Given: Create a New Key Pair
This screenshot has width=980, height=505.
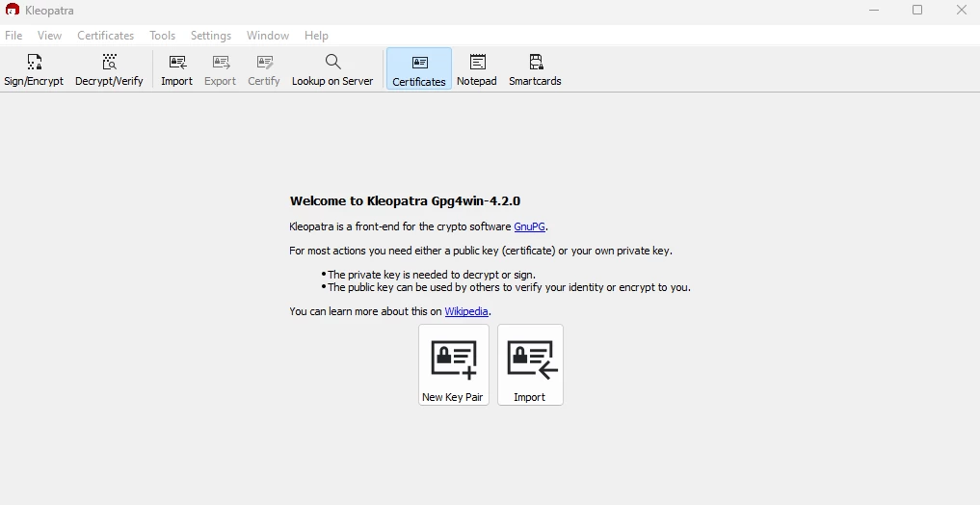Looking at the screenshot, I should [x=453, y=365].
